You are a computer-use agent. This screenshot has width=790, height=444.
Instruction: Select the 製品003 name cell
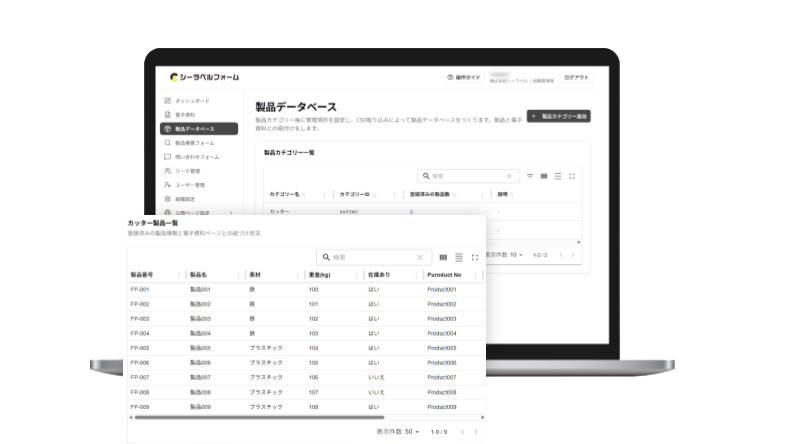pos(200,319)
